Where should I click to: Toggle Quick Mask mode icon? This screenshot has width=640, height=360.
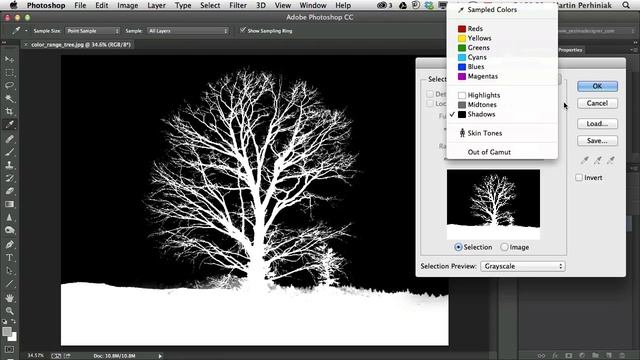[x=9, y=350]
